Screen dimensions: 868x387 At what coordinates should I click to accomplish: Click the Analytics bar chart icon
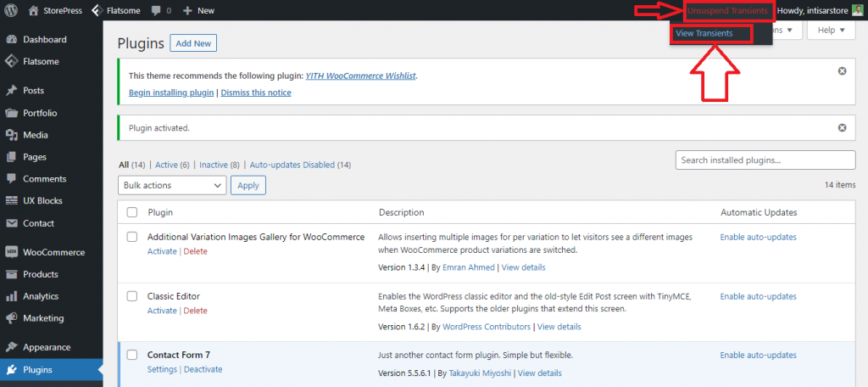point(11,296)
